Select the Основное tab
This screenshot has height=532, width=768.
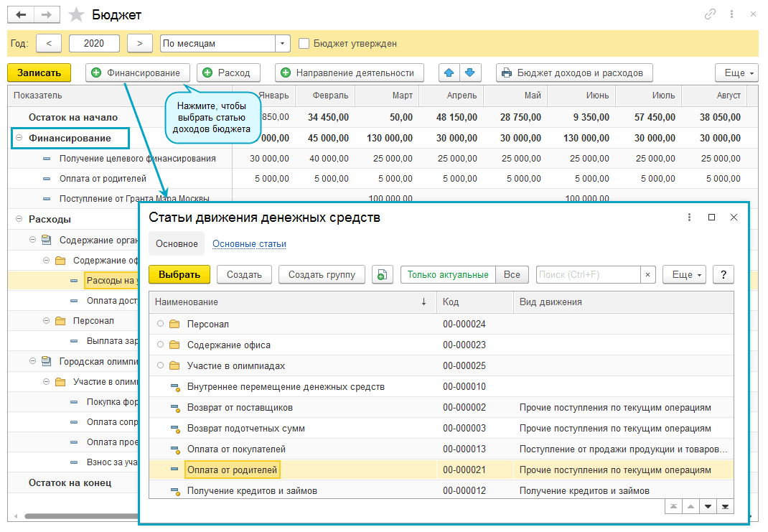pos(177,244)
